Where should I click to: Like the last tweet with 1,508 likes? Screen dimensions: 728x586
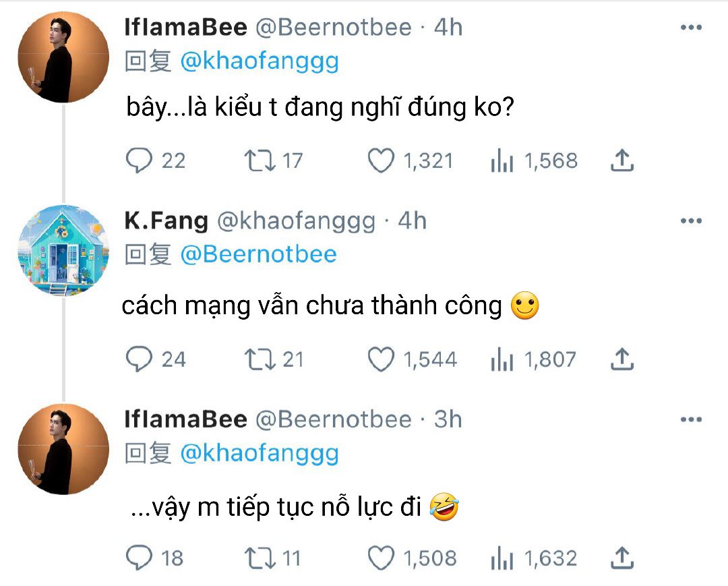pyautogui.click(x=381, y=558)
